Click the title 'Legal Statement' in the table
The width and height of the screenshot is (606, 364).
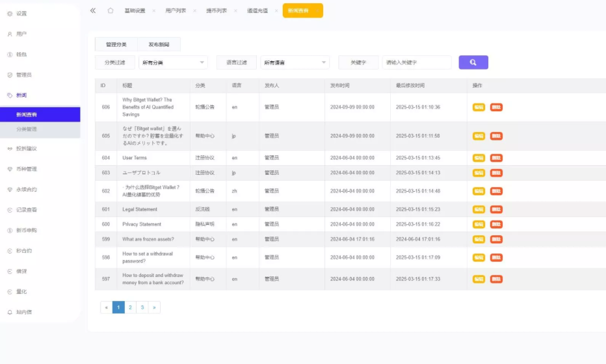point(140,209)
